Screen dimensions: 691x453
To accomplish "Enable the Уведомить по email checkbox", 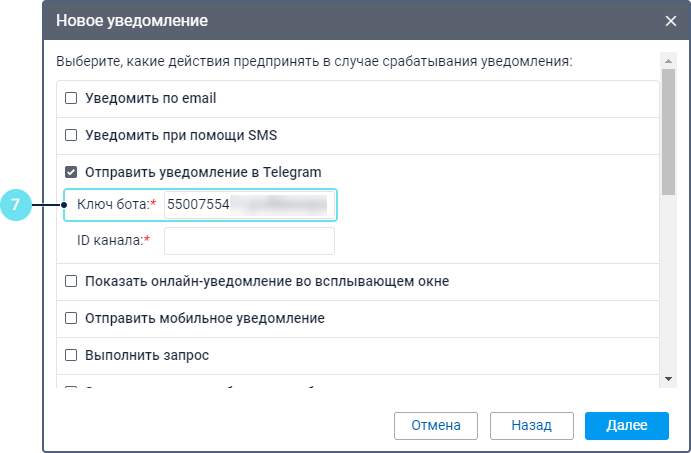I will tap(71, 98).
